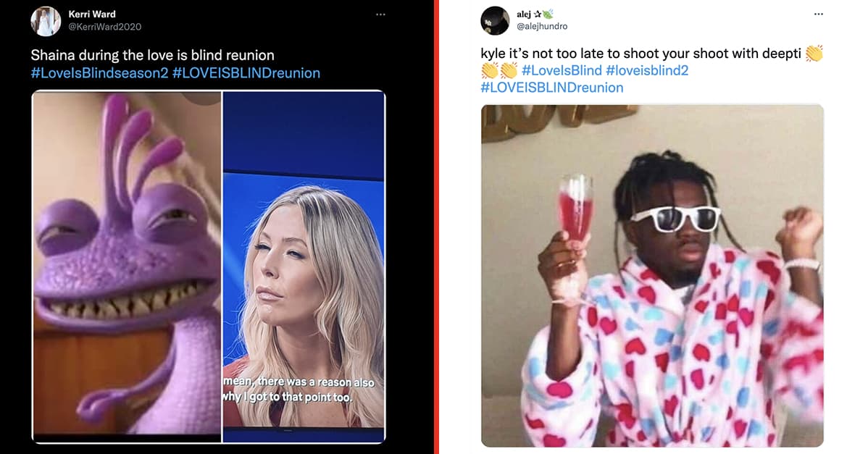868x454 pixels.
Task: Click the Kerri Ward display name
Action: [92, 14]
